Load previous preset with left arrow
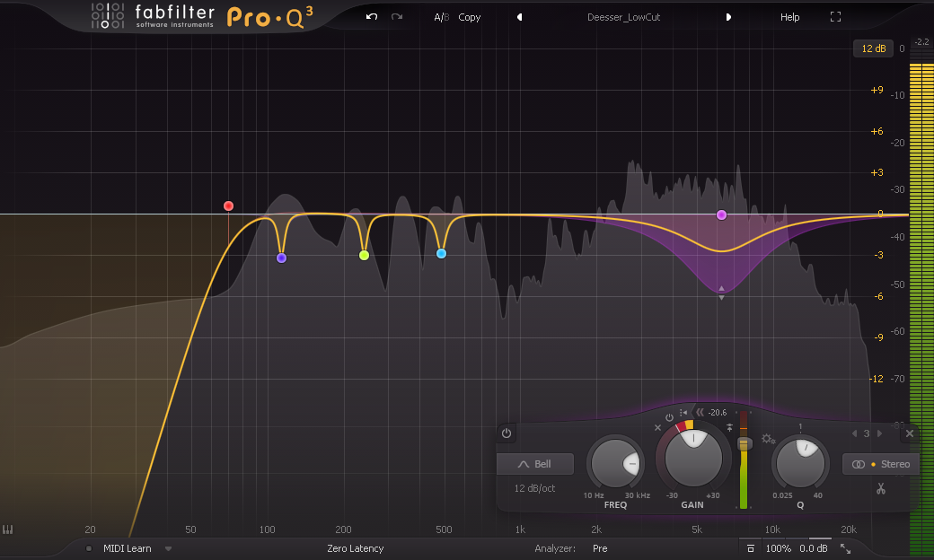Viewport: 934px width, 560px height. click(519, 17)
